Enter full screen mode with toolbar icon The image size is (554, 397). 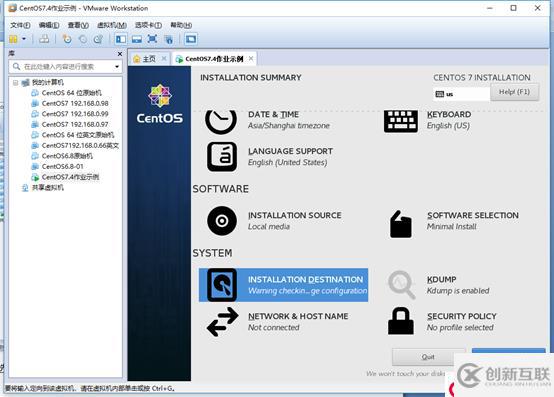(152, 39)
